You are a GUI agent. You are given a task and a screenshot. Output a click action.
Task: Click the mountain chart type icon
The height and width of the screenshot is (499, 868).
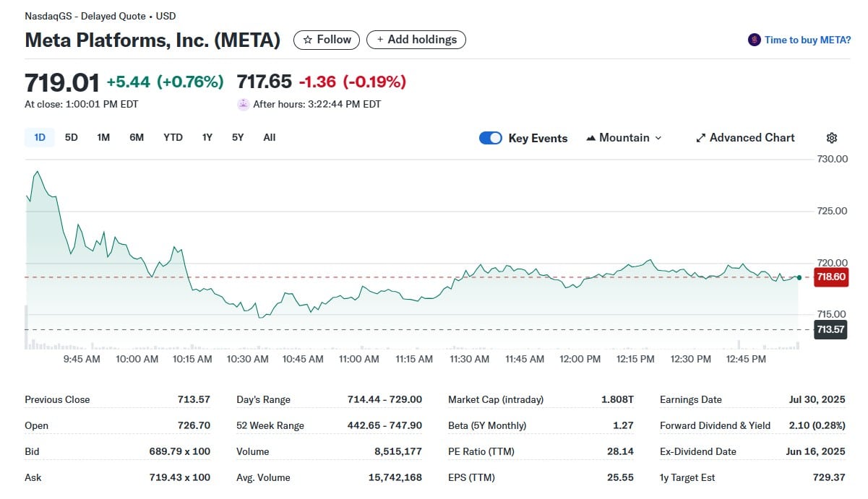590,138
